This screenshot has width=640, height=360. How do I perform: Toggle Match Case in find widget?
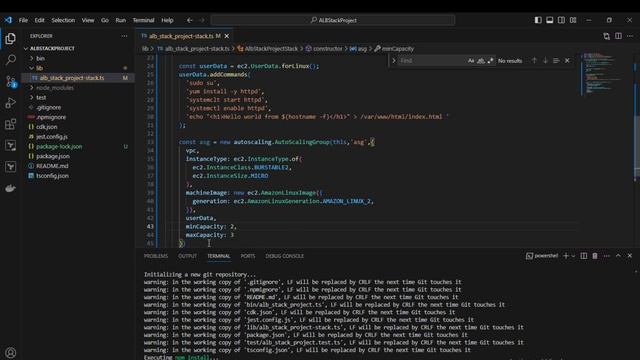pyautogui.click(x=471, y=60)
